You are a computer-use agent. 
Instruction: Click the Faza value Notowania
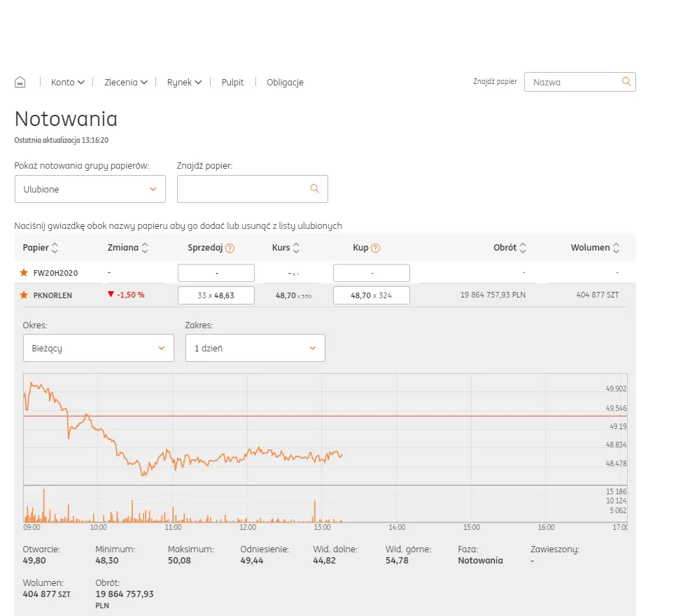coord(480,561)
